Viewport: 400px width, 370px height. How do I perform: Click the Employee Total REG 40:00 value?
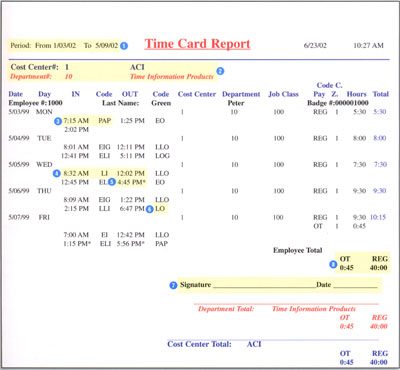(378, 268)
